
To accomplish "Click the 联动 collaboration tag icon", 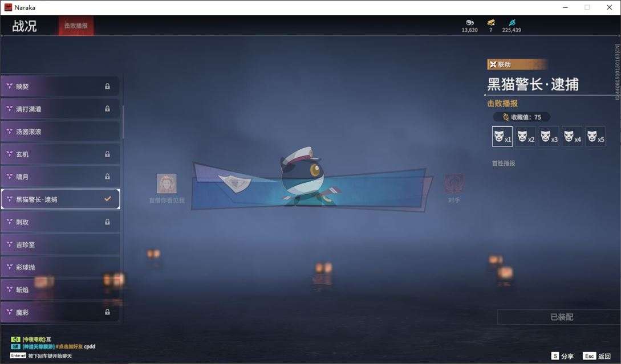I will [x=493, y=64].
